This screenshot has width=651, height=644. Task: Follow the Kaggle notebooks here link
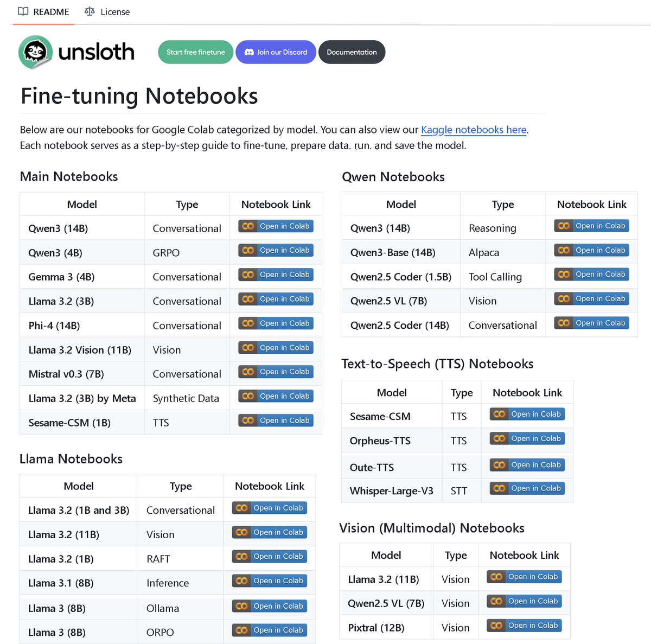[474, 130]
